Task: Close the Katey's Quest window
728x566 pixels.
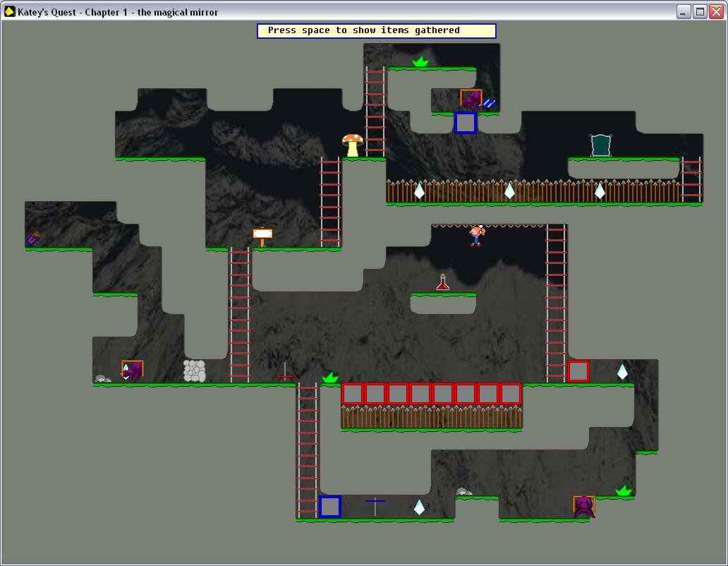Action: pyautogui.click(x=717, y=11)
